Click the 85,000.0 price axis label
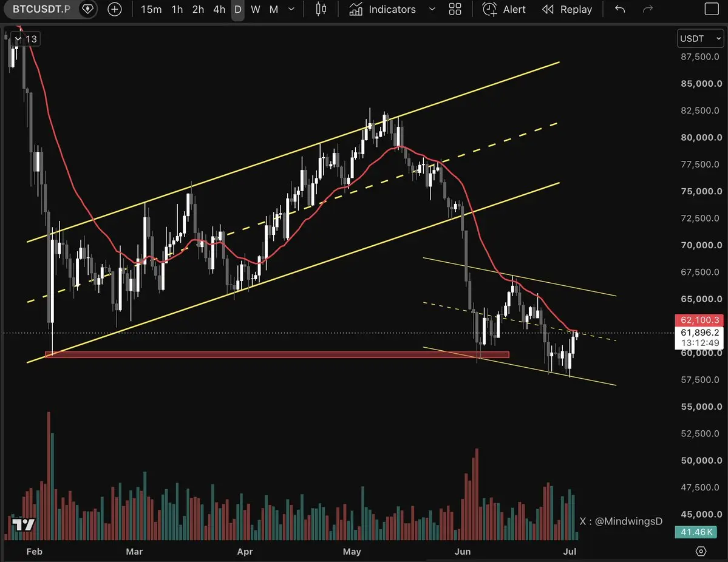The width and height of the screenshot is (728, 562). coord(701,84)
